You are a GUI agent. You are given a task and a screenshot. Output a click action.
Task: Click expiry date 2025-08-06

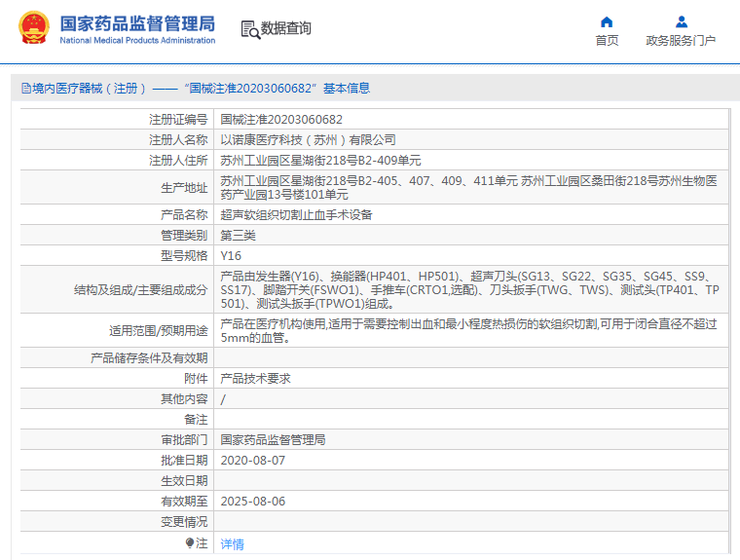point(253,502)
